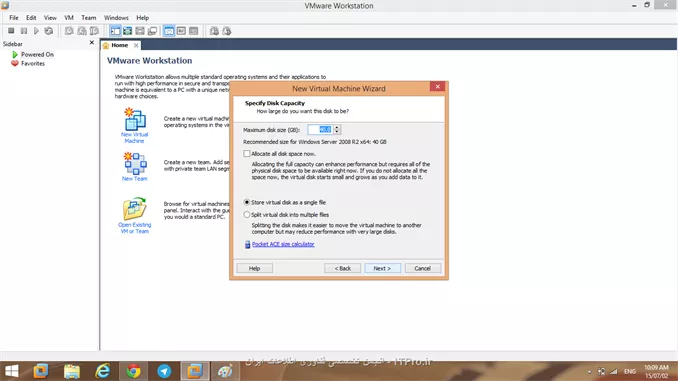The image size is (678, 381).
Task: Click Next to continue the wizard
Action: (382, 268)
